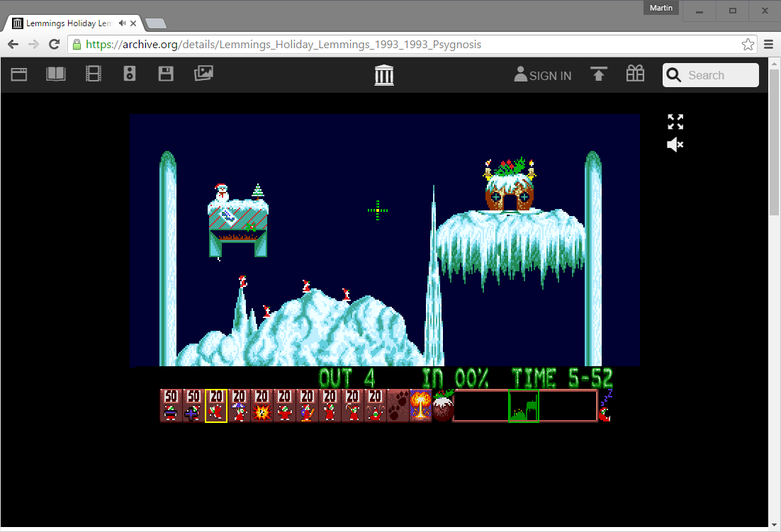This screenshot has height=532, width=781.
Task: Click the address bar URL
Action: [x=283, y=45]
